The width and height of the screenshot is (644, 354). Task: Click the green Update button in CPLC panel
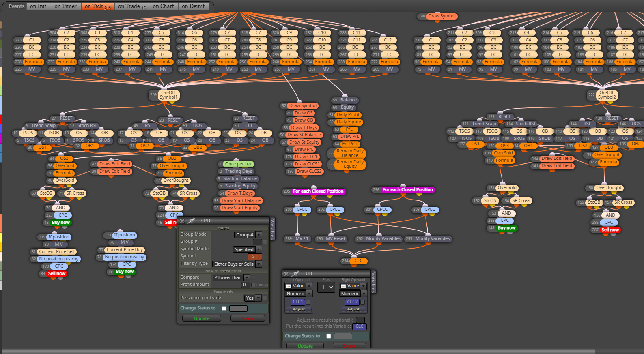pos(202,319)
